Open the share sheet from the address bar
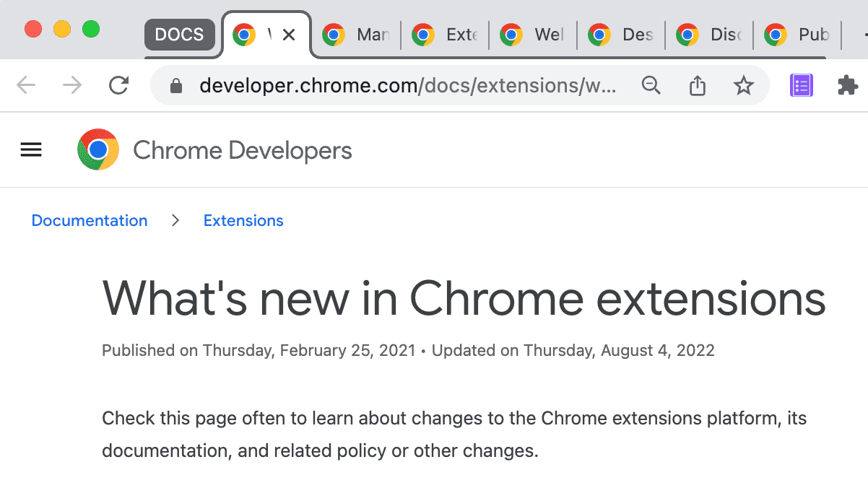 pyautogui.click(x=697, y=84)
